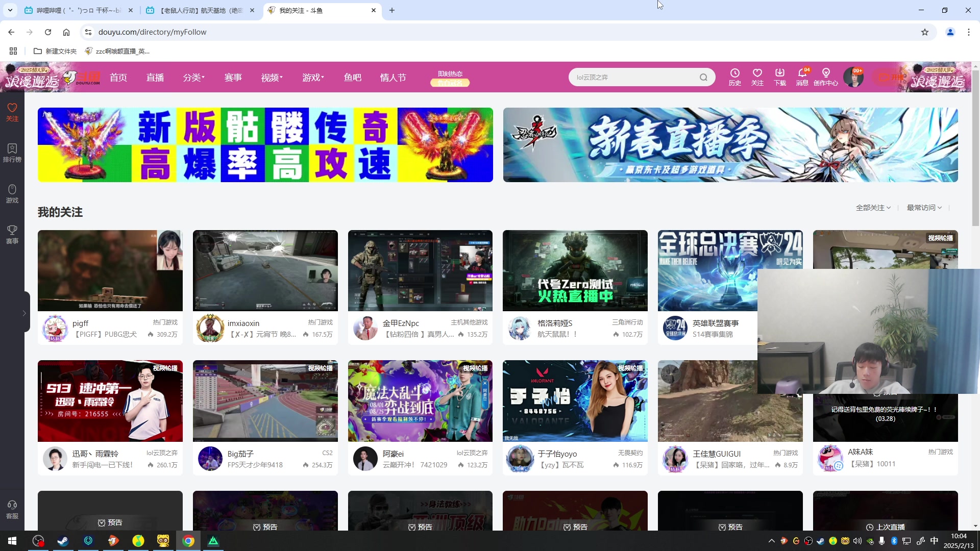Click the Douyu logo in the header
Image resolution: width=980 pixels, height=551 pixels.
[82, 78]
